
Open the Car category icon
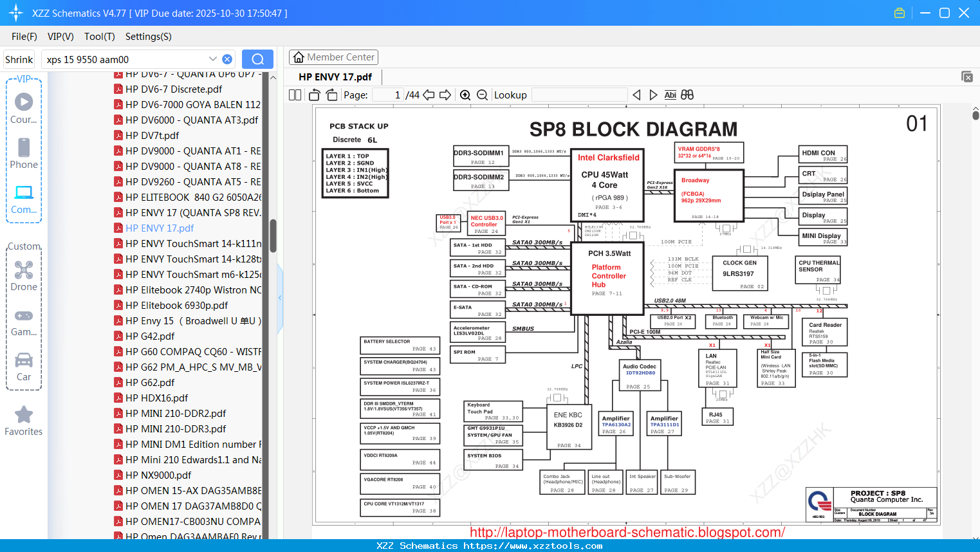click(x=24, y=367)
